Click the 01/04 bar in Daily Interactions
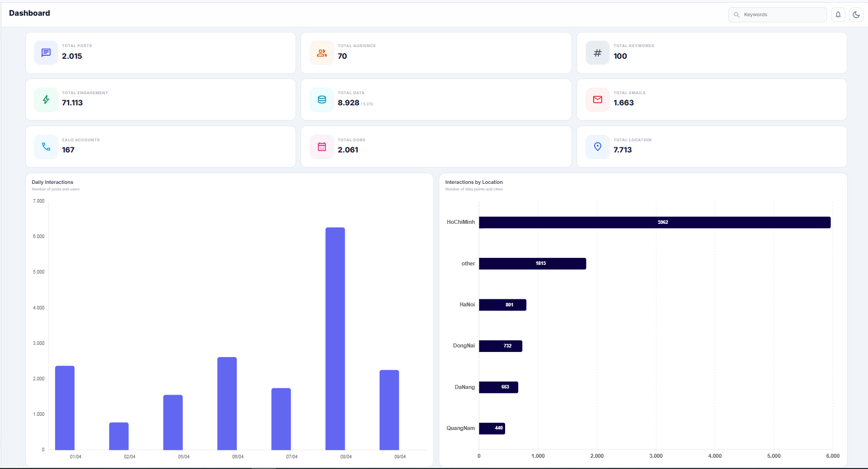 click(x=65, y=408)
